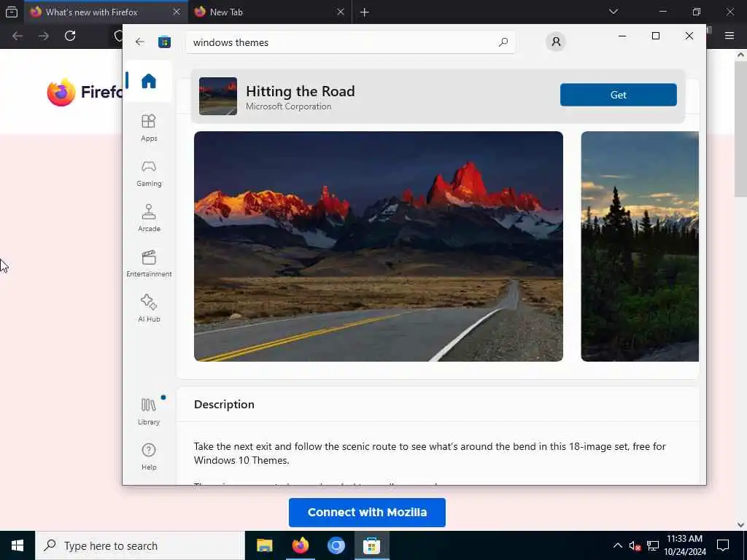Click the Hitting the Road theme icon
The image size is (747, 560).
point(217,96)
